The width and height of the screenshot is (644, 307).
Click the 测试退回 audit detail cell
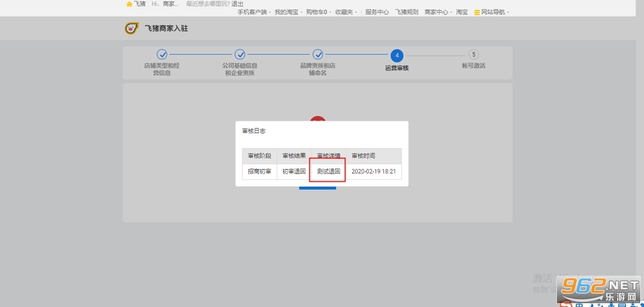tap(328, 171)
